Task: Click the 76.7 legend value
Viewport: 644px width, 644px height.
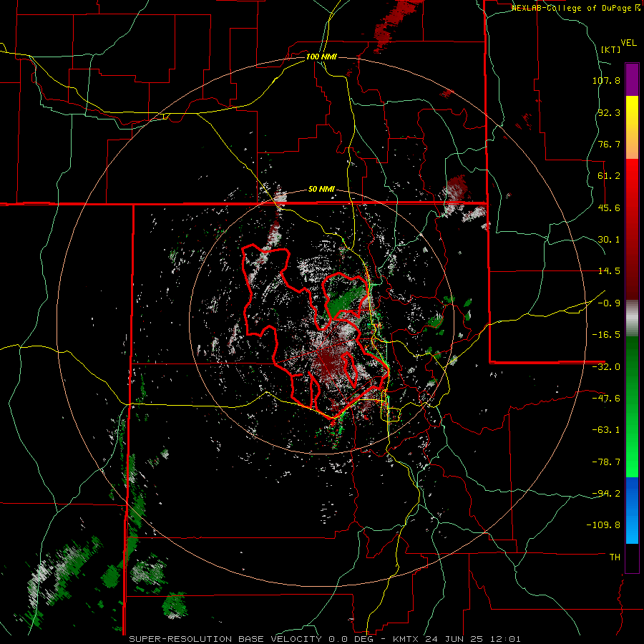Action: pyautogui.click(x=609, y=144)
